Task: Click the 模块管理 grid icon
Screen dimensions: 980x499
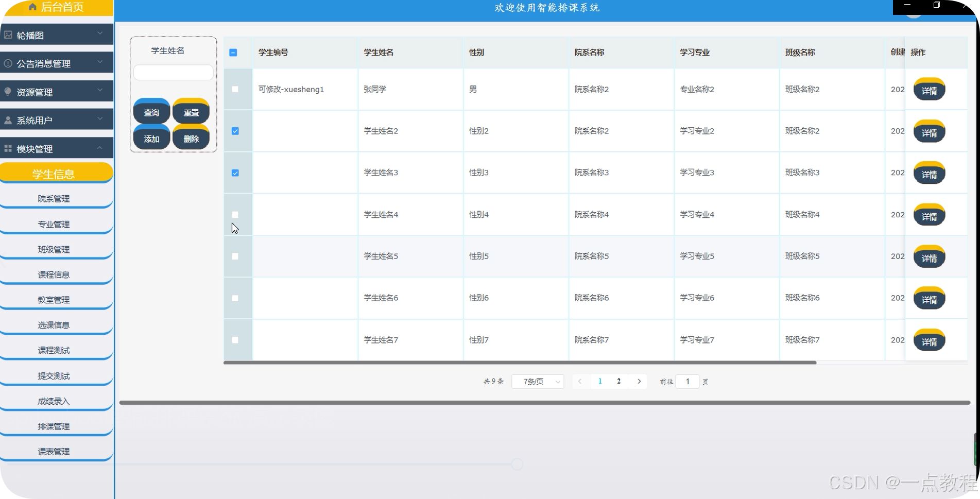Action: tap(8, 148)
